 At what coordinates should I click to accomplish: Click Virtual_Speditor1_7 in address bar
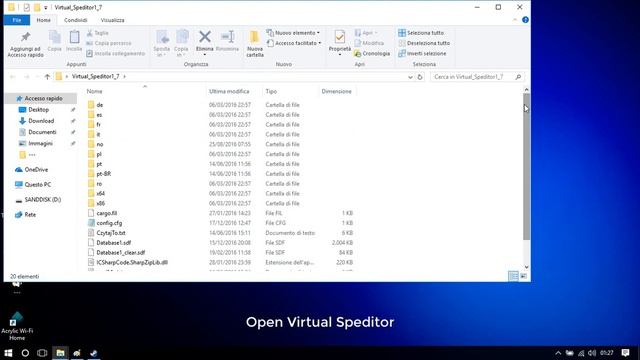(x=96, y=76)
